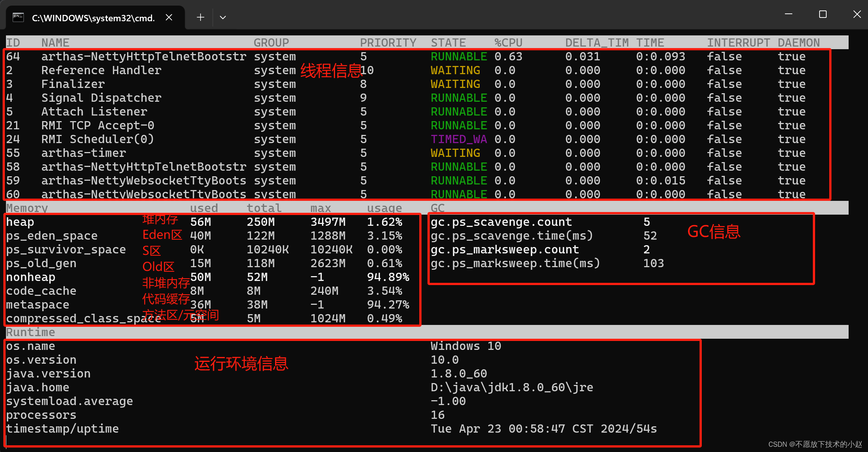Click the Reference Handler thread name
868x452 pixels.
coord(101,70)
